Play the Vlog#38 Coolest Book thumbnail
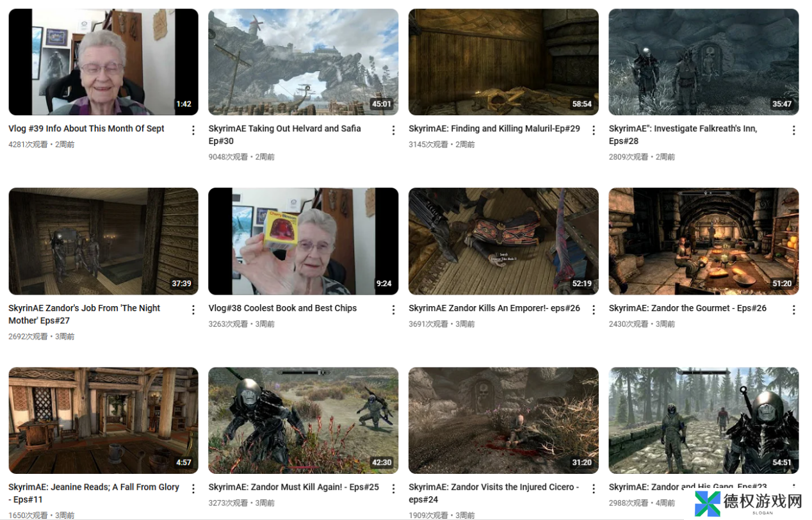This screenshot has height=520, width=812. tap(304, 241)
